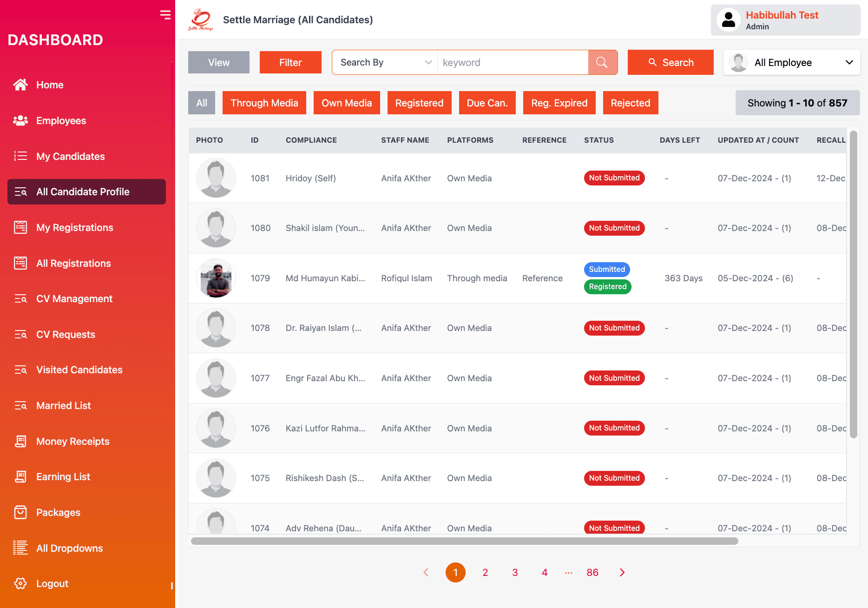Switch to the Rejected tab

point(630,103)
